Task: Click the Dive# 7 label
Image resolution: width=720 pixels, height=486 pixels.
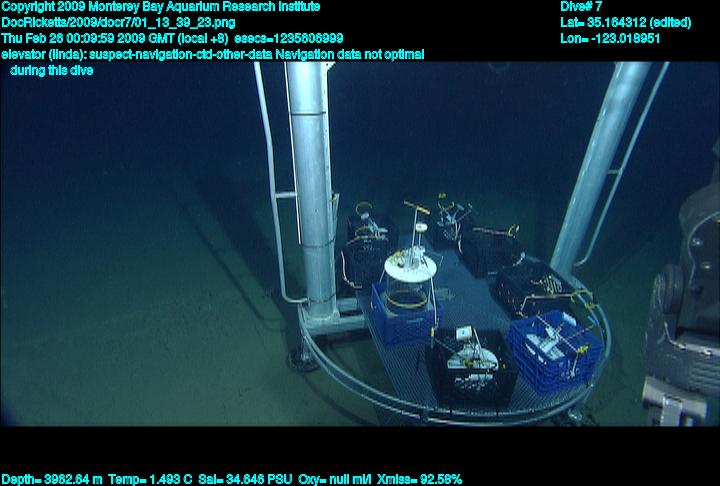Action: [x=581, y=6]
